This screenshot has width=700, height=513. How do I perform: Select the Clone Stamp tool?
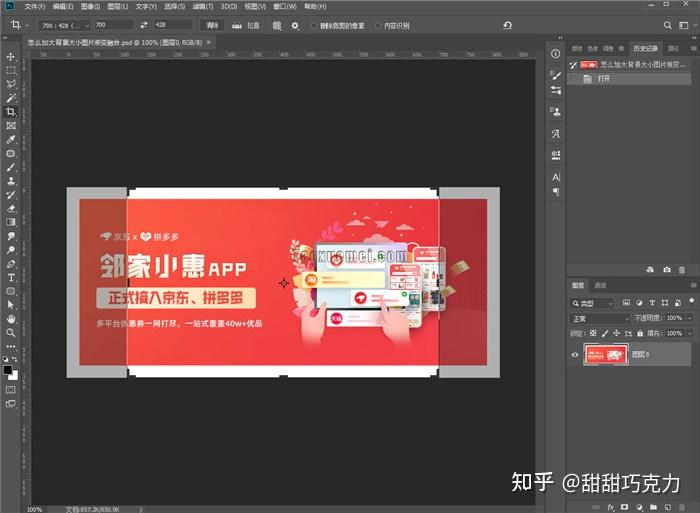(11, 181)
